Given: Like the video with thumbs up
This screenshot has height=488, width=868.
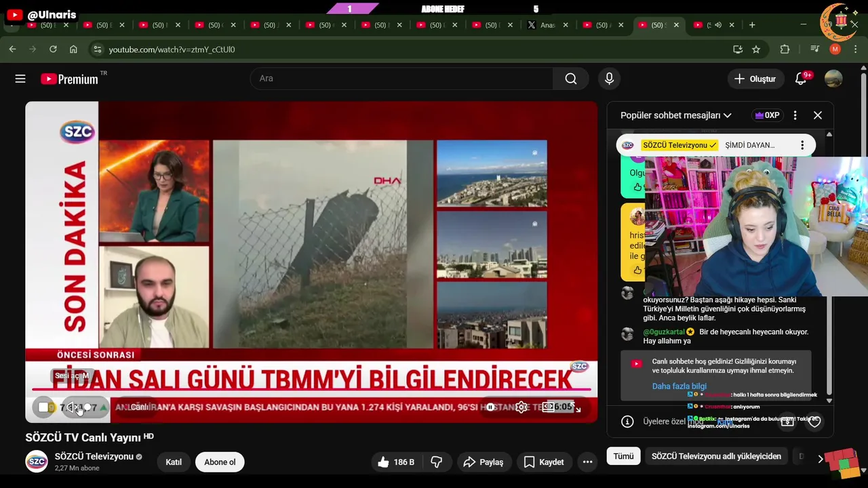Looking at the screenshot, I should coord(396,462).
